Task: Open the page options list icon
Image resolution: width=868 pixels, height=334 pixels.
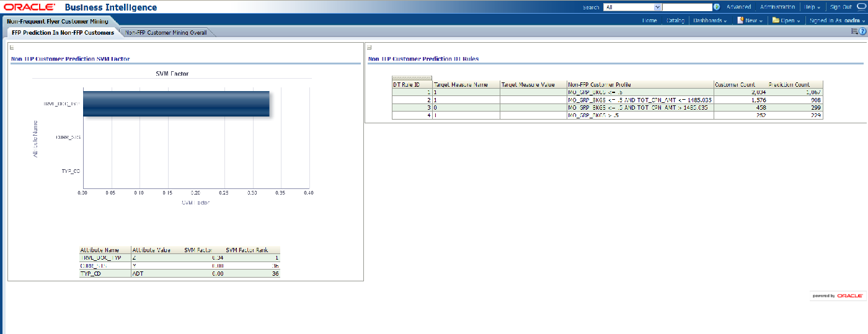Action: [855, 31]
